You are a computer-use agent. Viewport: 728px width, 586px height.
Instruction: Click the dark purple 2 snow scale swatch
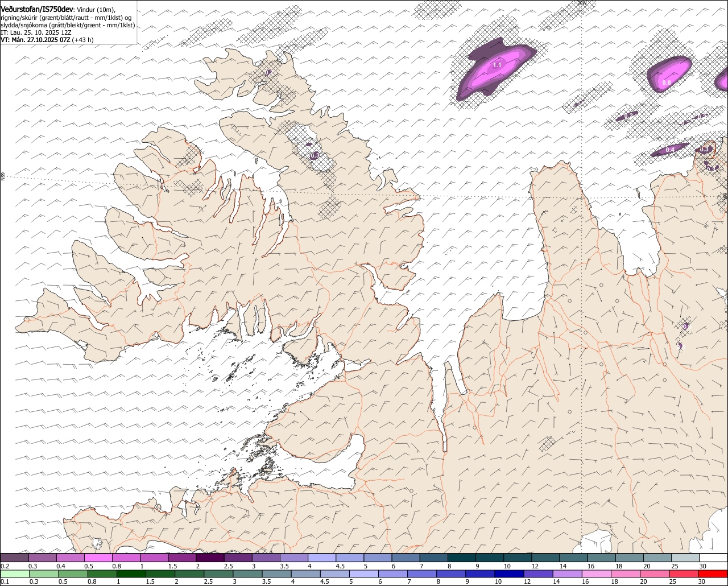(x=210, y=558)
